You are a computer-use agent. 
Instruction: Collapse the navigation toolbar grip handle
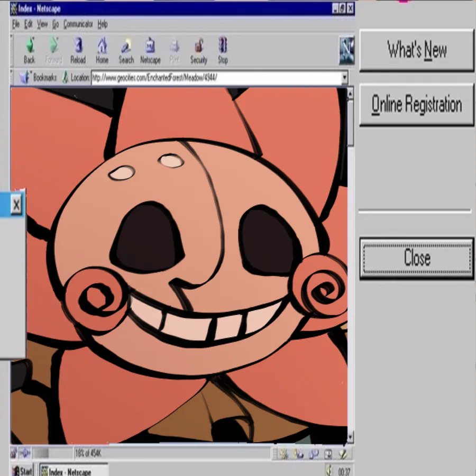click(12, 50)
